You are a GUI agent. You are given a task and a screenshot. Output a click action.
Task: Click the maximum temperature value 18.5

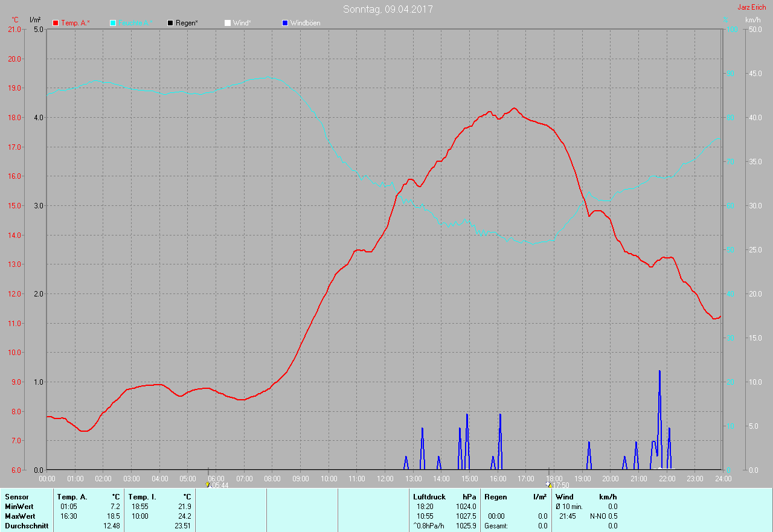pos(114,516)
